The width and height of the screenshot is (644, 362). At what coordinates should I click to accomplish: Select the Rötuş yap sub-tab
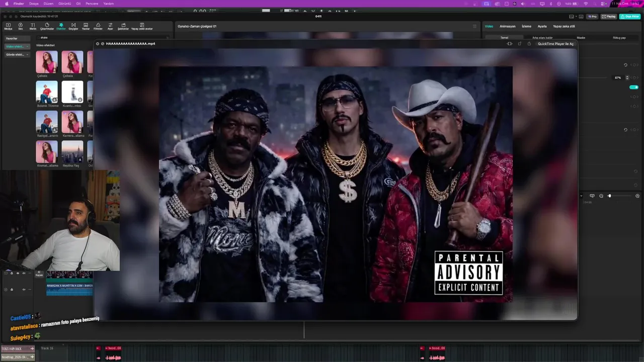(619, 38)
